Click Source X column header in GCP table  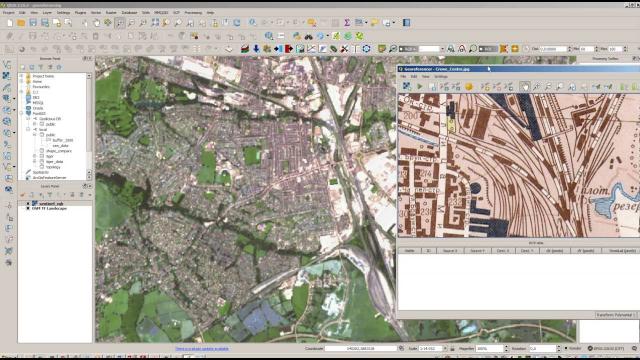pos(450,251)
